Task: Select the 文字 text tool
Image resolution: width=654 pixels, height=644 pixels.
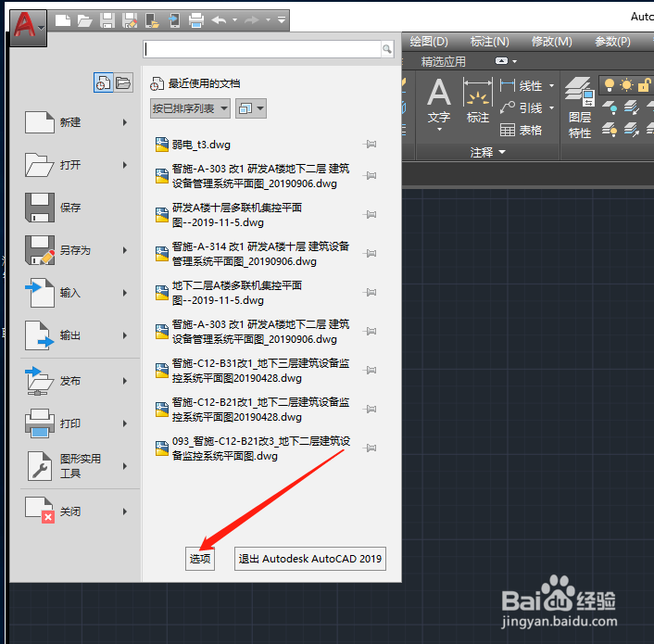Action: (439, 104)
